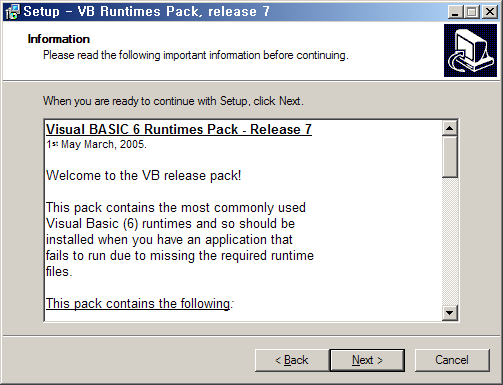Click the underlined 'This pack contains the following' text
Screen dimensions: 503x385
pos(140,303)
